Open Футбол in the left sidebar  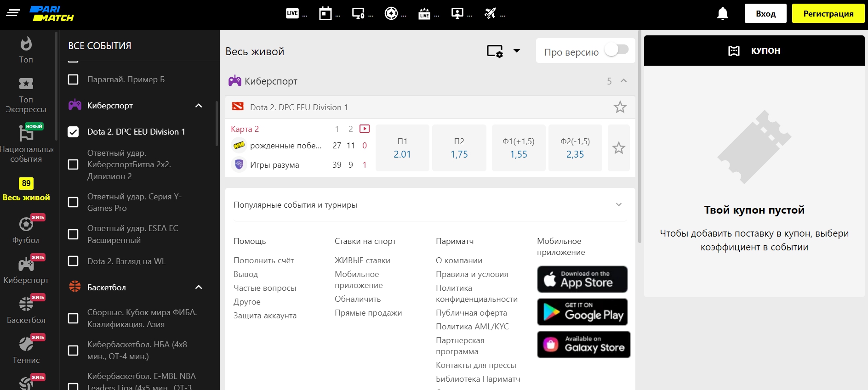pyautogui.click(x=26, y=229)
